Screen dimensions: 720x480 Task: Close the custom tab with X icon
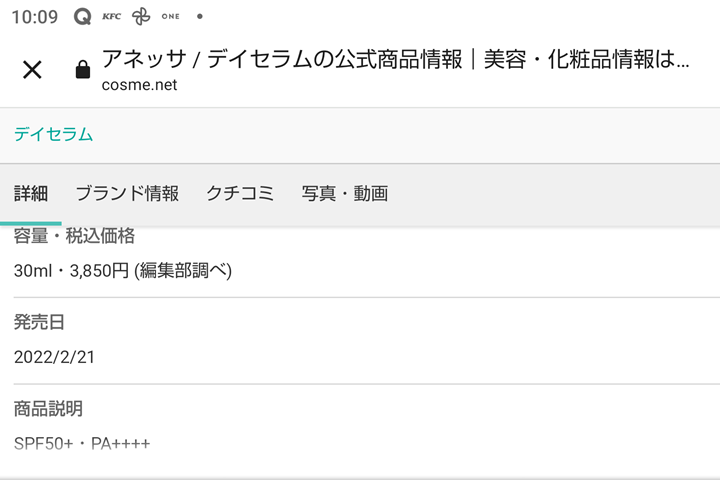tap(32, 69)
